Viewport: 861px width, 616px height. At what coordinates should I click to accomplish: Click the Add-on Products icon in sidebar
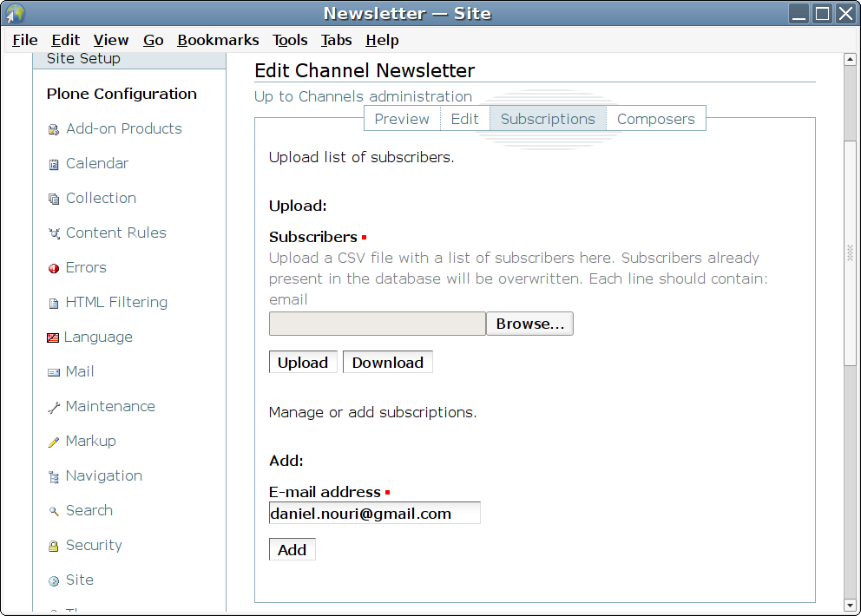pos(54,129)
